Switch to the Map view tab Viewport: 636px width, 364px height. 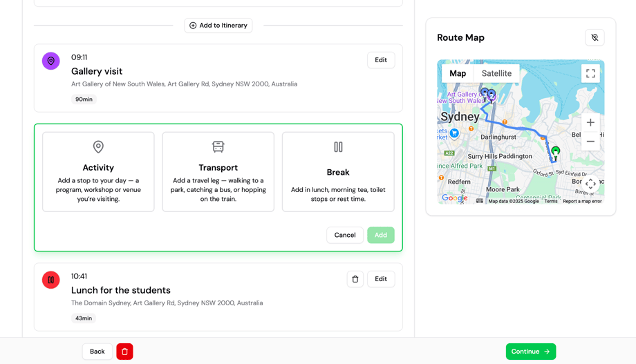click(458, 73)
